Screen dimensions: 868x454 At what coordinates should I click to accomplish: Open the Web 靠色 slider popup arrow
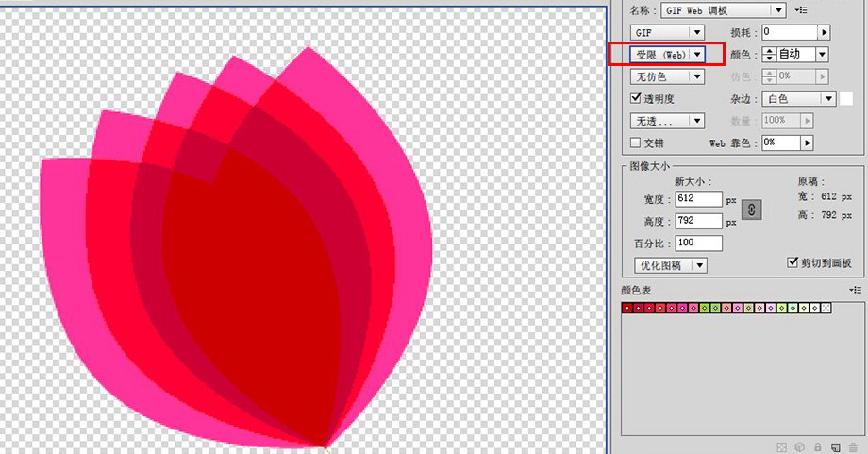(807, 143)
